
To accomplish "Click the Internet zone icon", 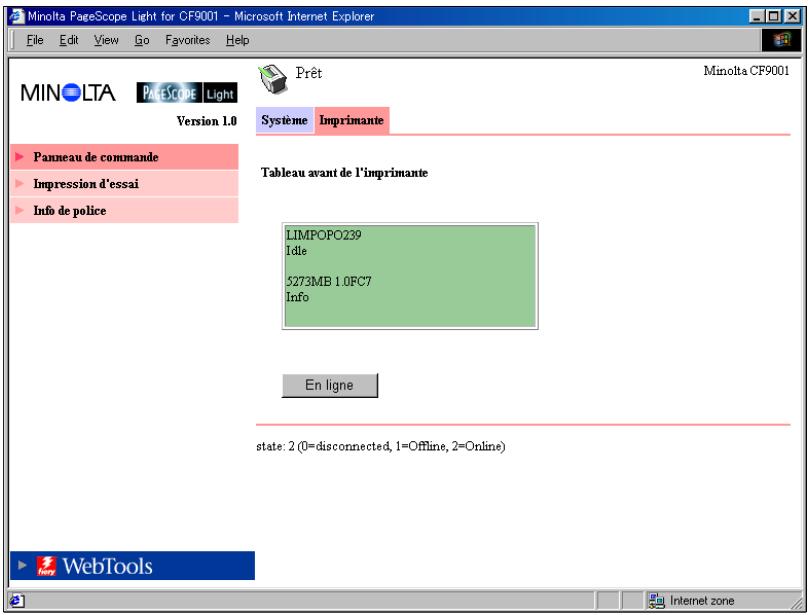I will 656,601.
